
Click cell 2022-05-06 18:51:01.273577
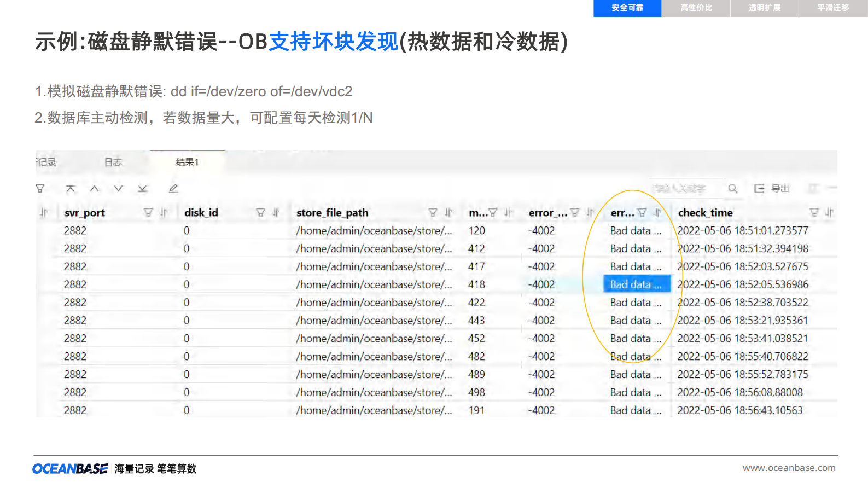(743, 231)
